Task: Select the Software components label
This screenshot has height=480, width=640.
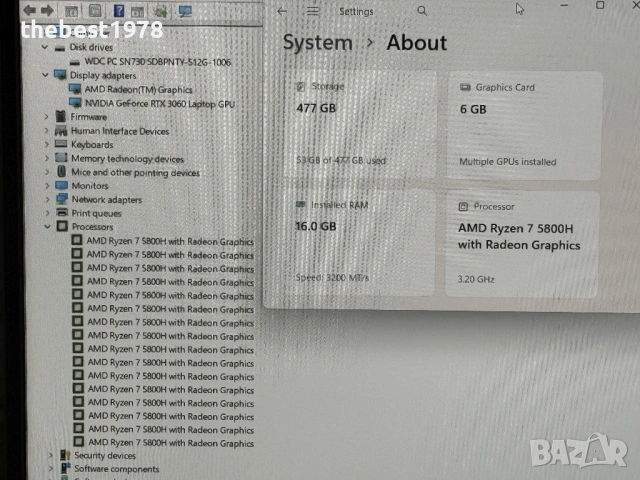Action: pyautogui.click(x=117, y=469)
